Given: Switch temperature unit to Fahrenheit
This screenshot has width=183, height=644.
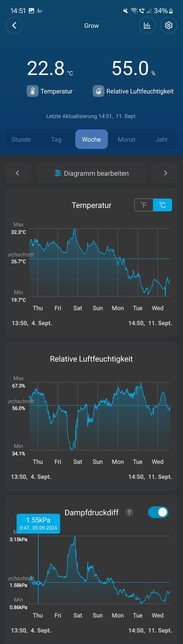Looking at the screenshot, I should pos(144,205).
